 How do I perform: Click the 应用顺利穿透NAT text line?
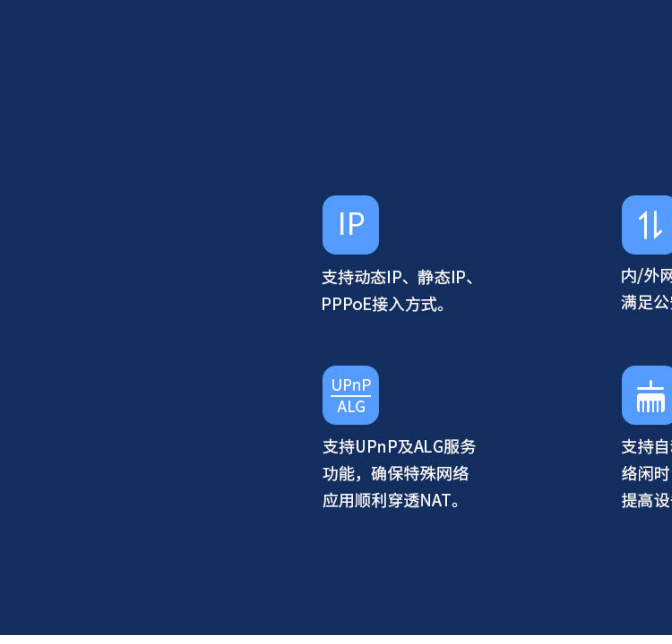391,501
